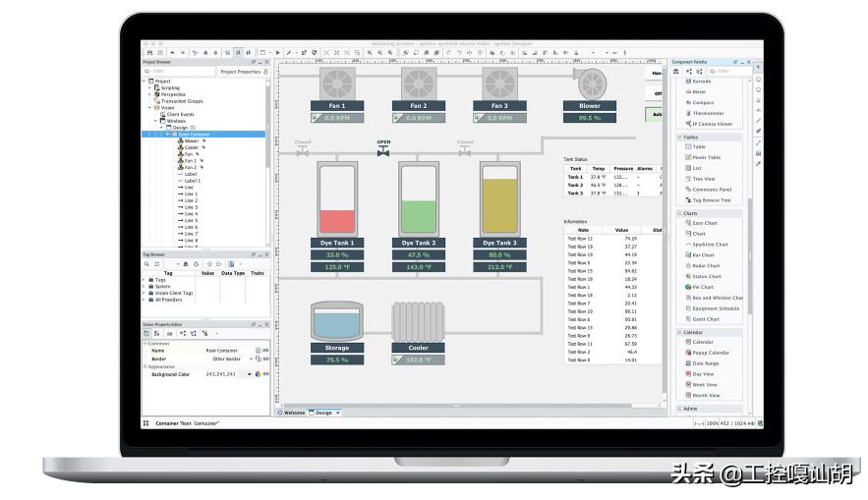Click the Tag Browser search icon
Image resolution: width=868 pixels, height=500 pixels.
[146, 264]
